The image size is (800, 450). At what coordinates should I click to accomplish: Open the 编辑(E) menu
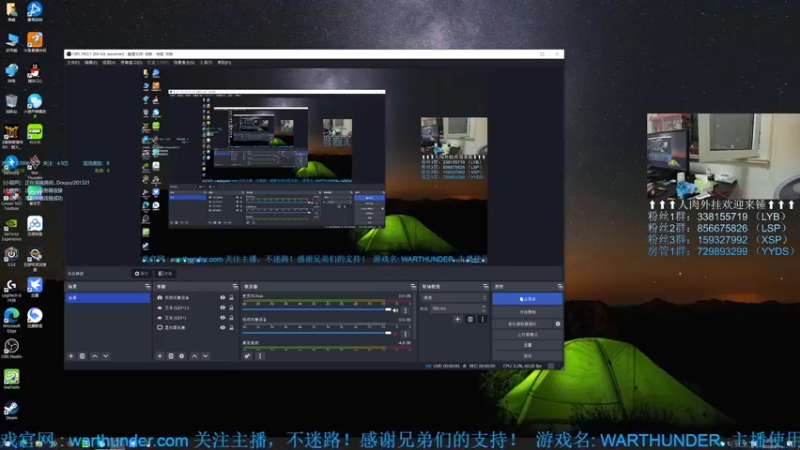(x=91, y=63)
